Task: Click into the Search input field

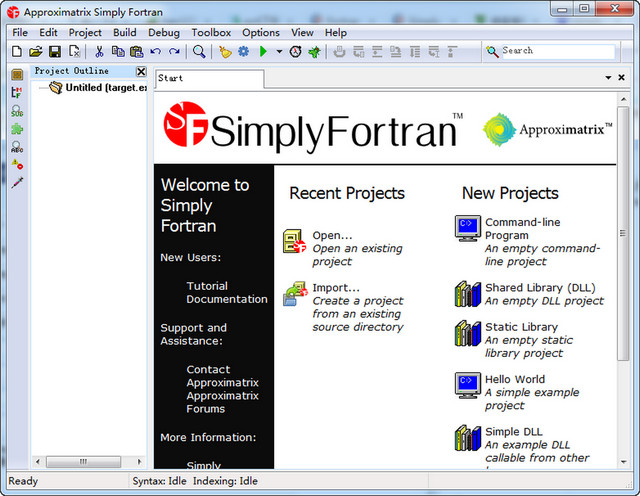Action: point(558,51)
